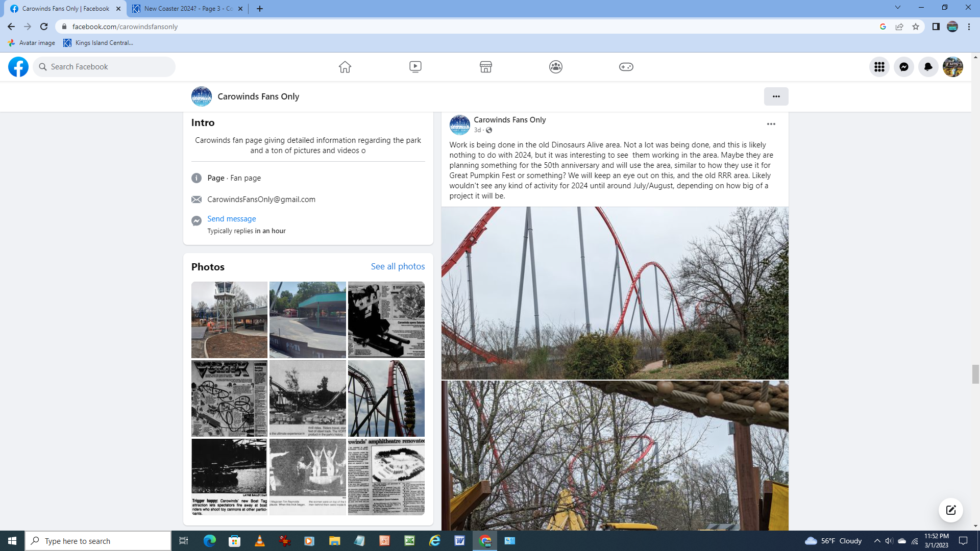This screenshot has height=551, width=980.
Task: Click the new message compose floating button
Action: [x=951, y=510]
